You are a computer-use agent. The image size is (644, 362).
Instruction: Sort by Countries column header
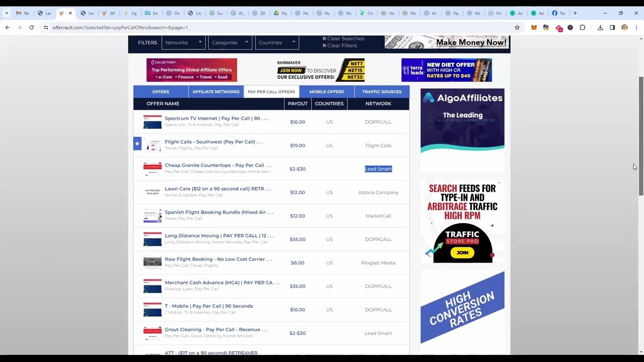pos(329,104)
